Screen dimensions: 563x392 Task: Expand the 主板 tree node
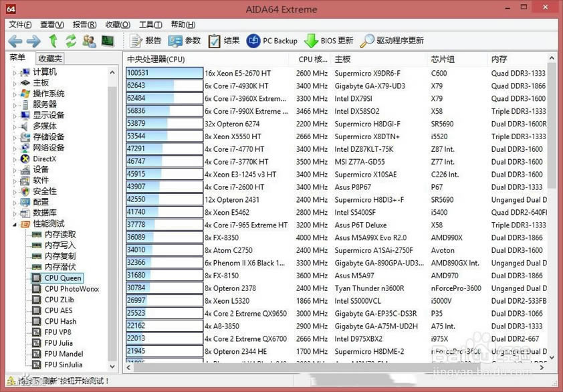pyautogui.click(x=15, y=84)
